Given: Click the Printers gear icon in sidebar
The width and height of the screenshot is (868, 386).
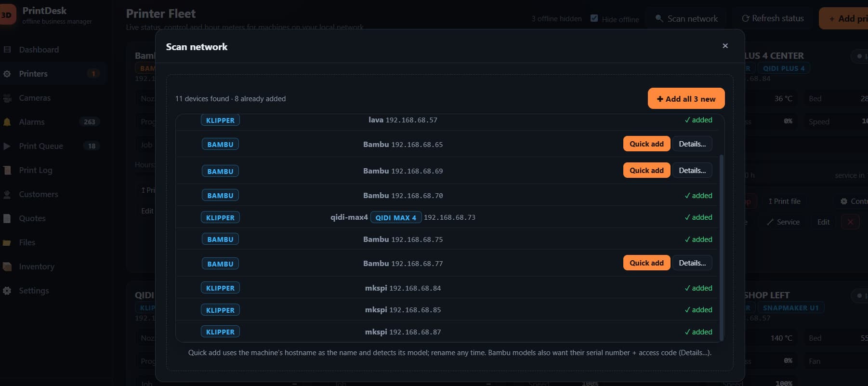Looking at the screenshot, I should [7, 74].
